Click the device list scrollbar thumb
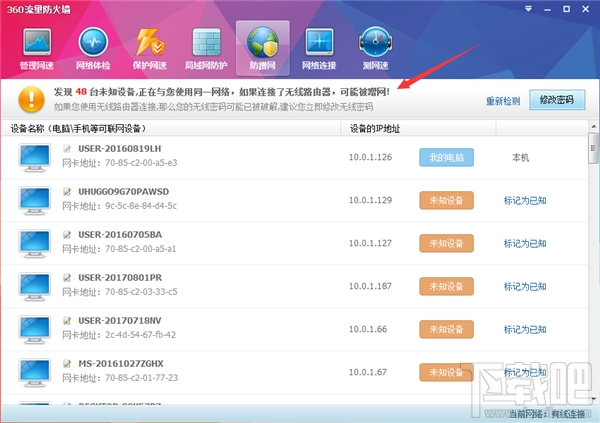Image resolution: width=600 pixels, height=423 pixels. click(593, 148)
